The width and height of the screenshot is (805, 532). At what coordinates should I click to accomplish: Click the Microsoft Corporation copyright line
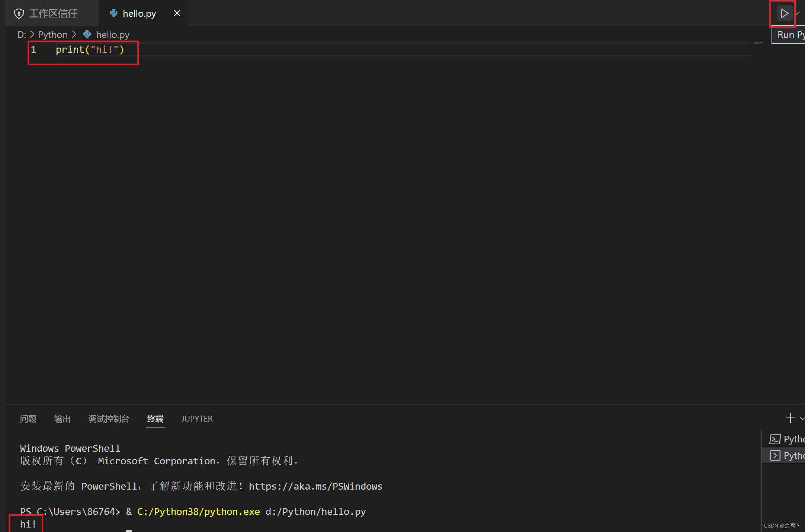click(160, 461)
